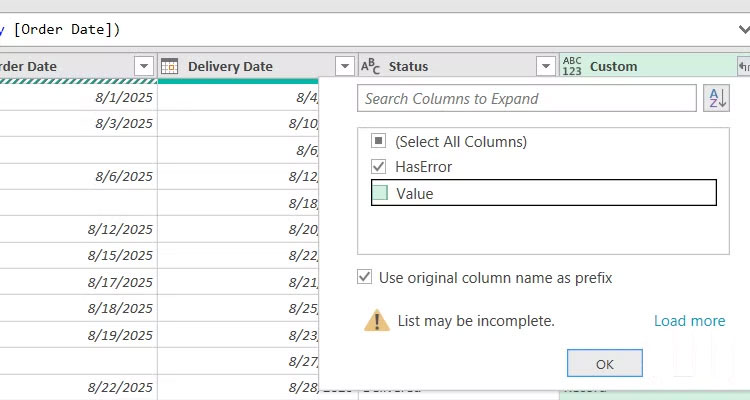Click the Custom column ABC123 data type icon

[572, 66]
